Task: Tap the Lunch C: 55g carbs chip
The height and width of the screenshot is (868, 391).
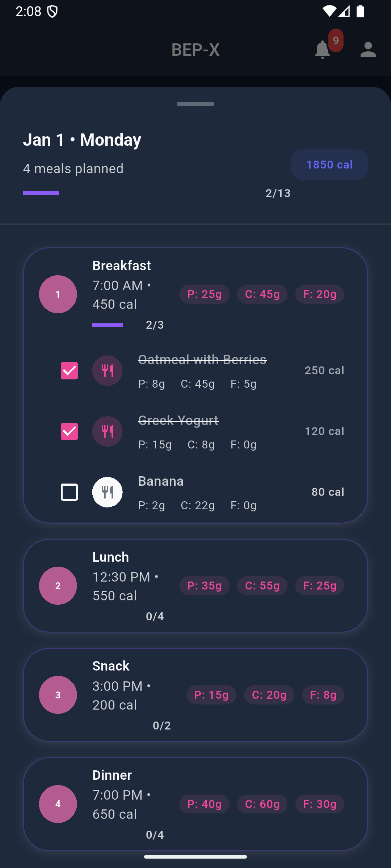Action: tap(262, 586)
